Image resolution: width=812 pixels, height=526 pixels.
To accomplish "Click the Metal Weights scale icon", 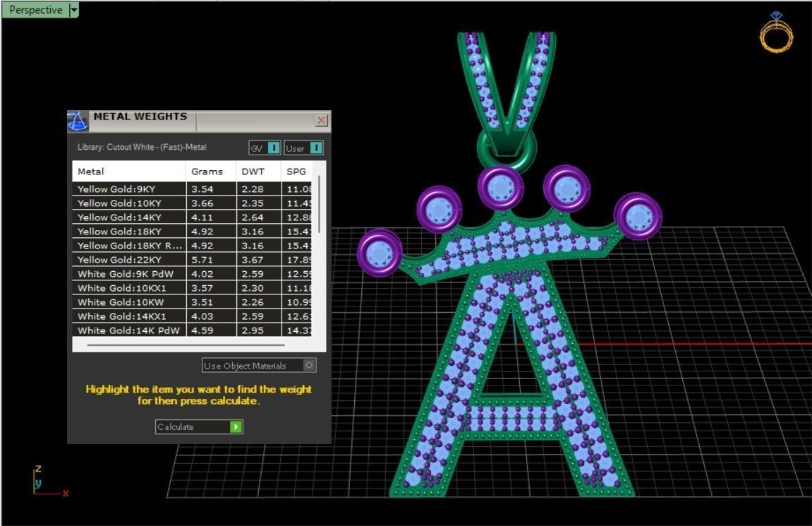I will click(x=78, y=121).
